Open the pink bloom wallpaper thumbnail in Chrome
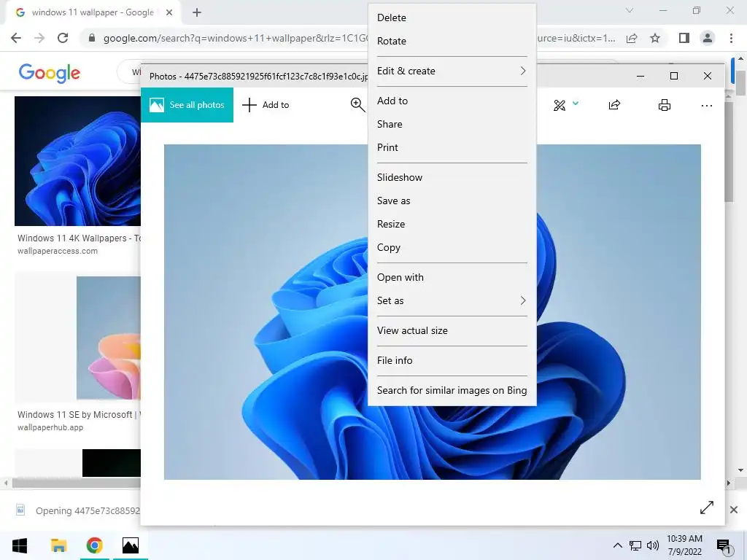747x560 pixels. point(109,338)
